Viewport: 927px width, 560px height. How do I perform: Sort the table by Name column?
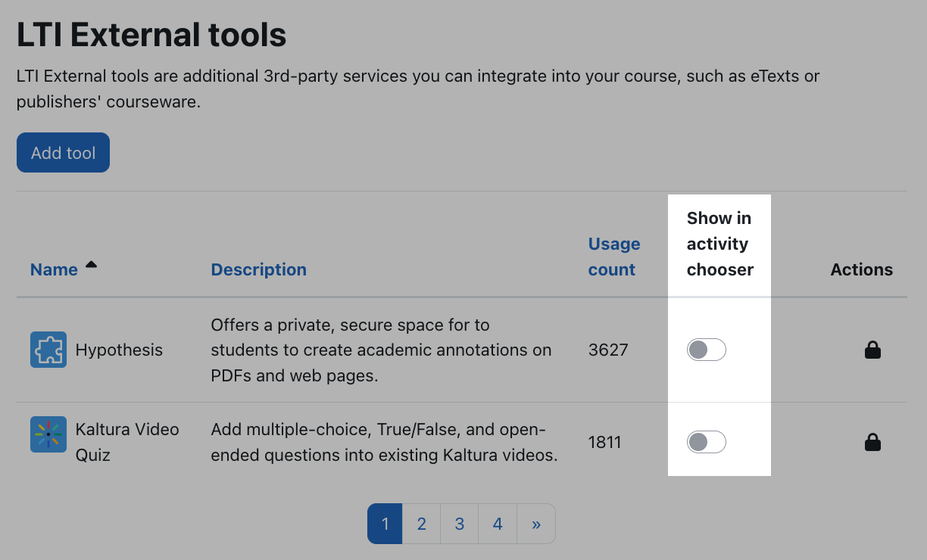[54, 269]
